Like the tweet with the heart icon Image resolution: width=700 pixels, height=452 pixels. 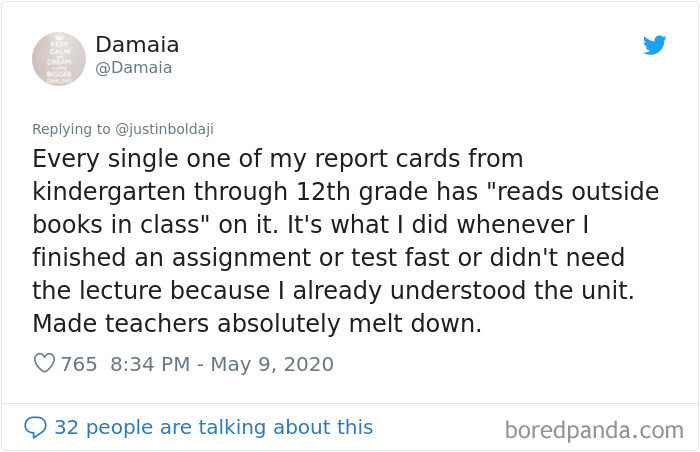pos(44,364)
